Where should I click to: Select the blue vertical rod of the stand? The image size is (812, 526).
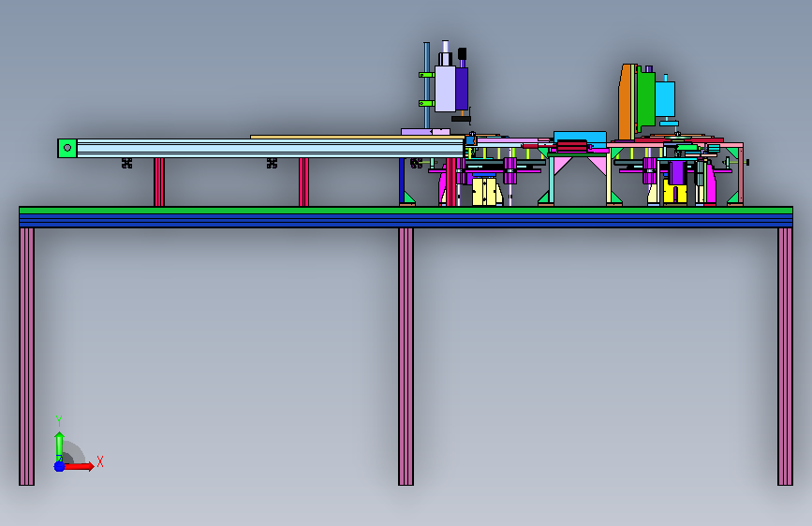[x=427, y=85]
